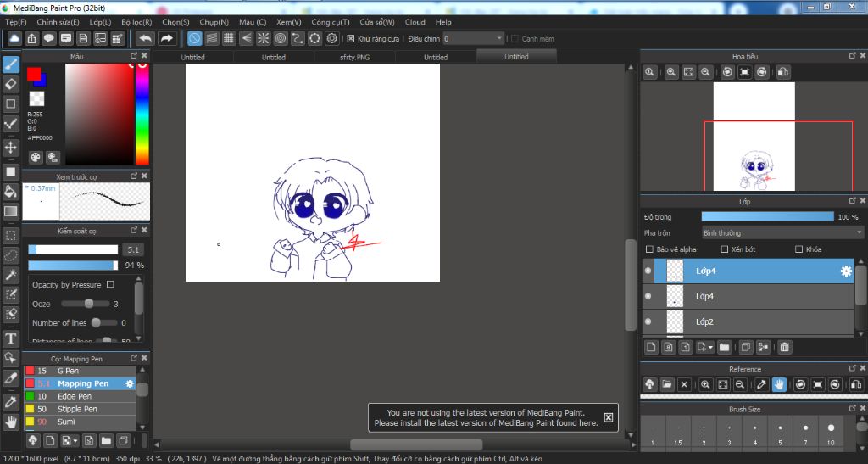Select the Eraser tool
This screenshot has width=868, height=464.
click(x=10, y=84)
